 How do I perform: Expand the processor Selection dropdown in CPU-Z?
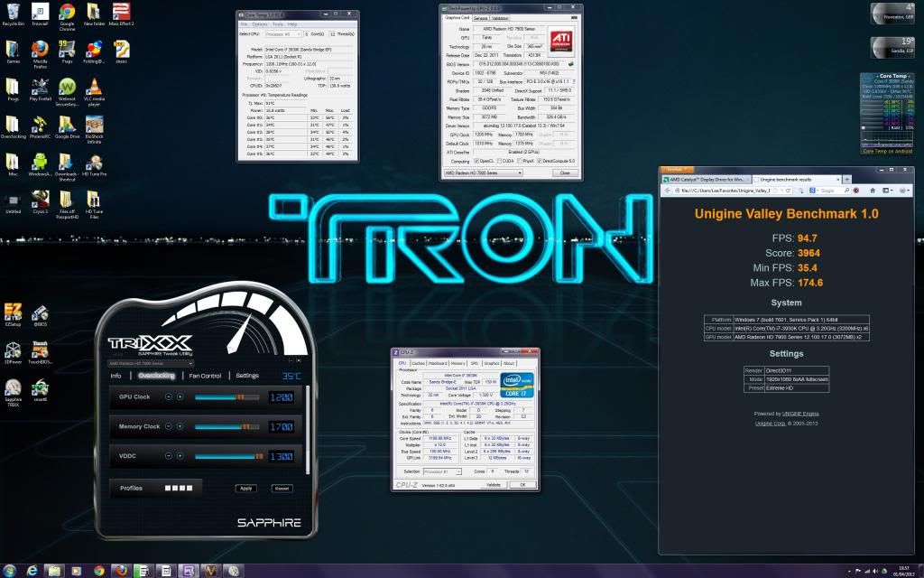pyautogui.click(x=442, y=471)
